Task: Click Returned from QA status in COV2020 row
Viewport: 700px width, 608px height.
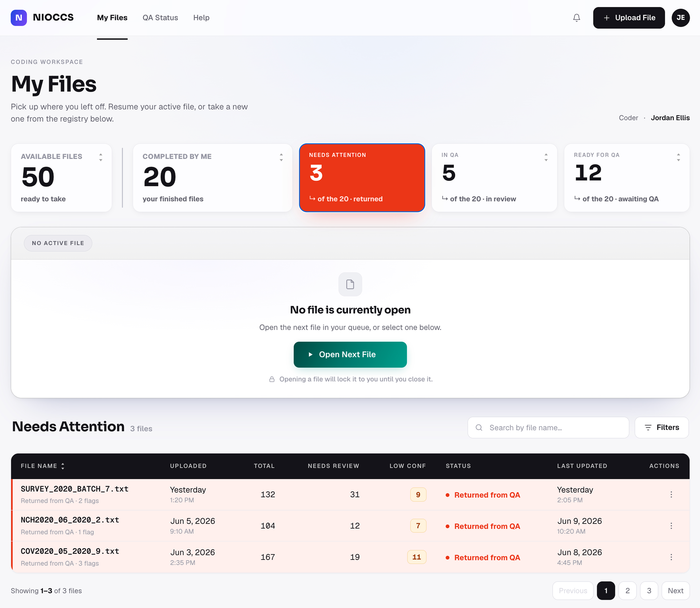Action: pos(483,557)
